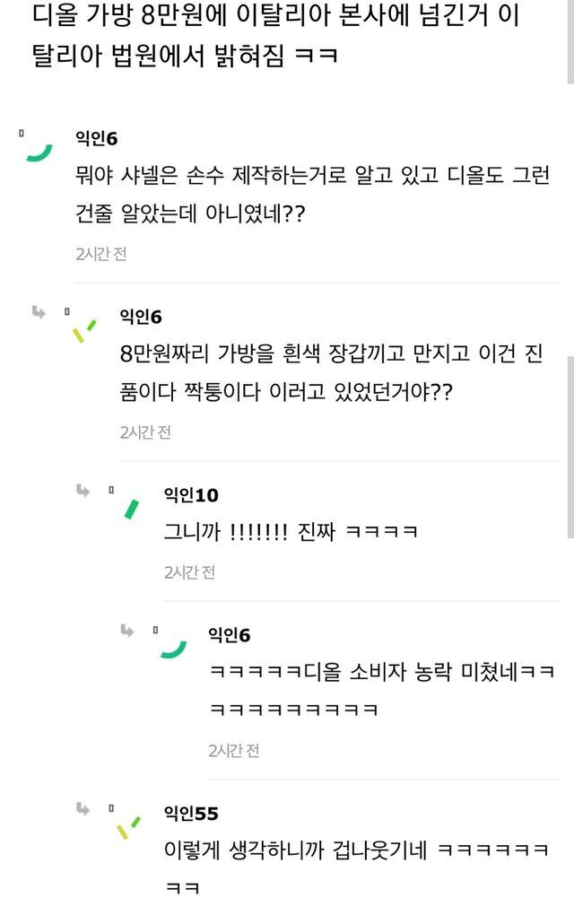Click the avatar beside the white gloves reply
This screenshot has width=574, height=924.
pos(83,330)
